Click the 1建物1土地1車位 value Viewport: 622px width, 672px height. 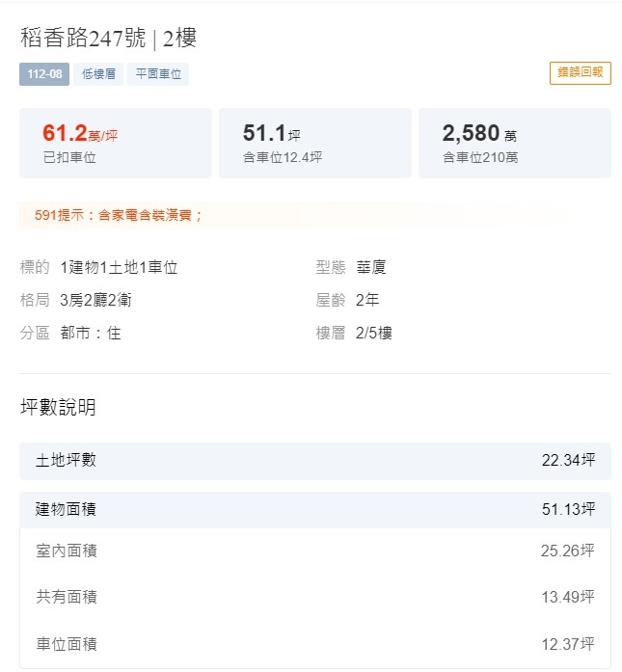(119, 267)
